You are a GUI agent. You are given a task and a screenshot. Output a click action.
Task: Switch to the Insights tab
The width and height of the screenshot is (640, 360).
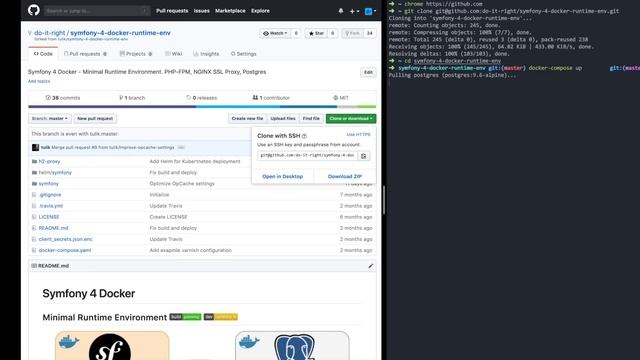[206, 54]
